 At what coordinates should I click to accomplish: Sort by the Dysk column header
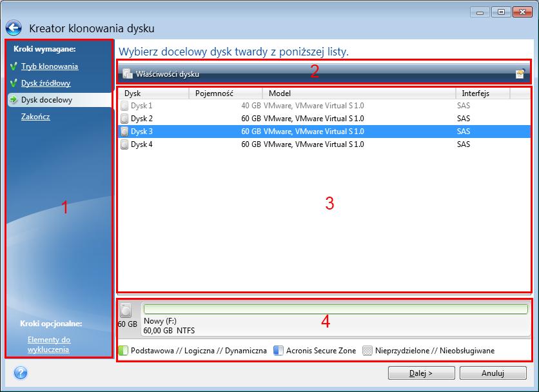[x=153, y=93]
